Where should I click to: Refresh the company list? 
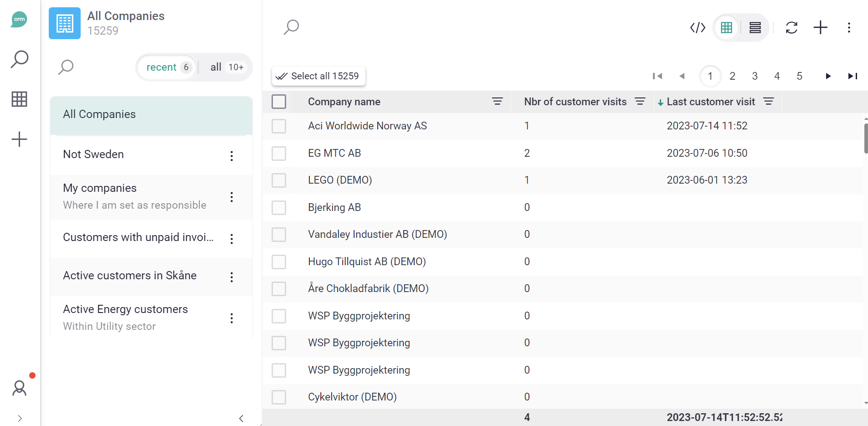tap(791, 28)
